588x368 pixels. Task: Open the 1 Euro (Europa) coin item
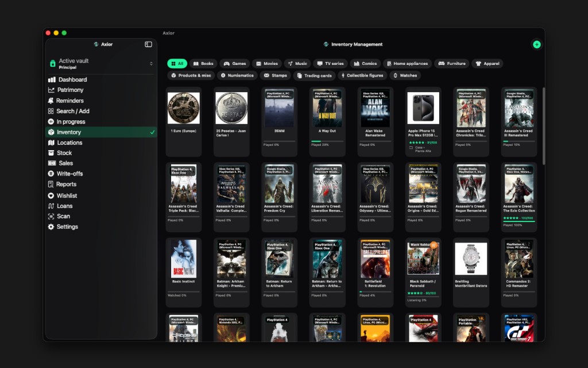pos(183,122)
